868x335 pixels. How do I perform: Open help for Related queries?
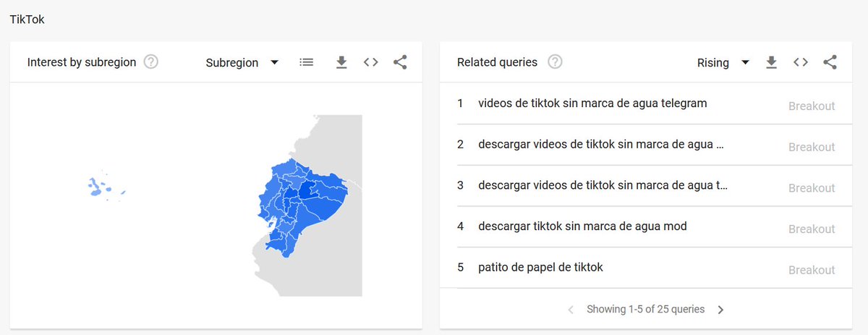click(555, 62)
